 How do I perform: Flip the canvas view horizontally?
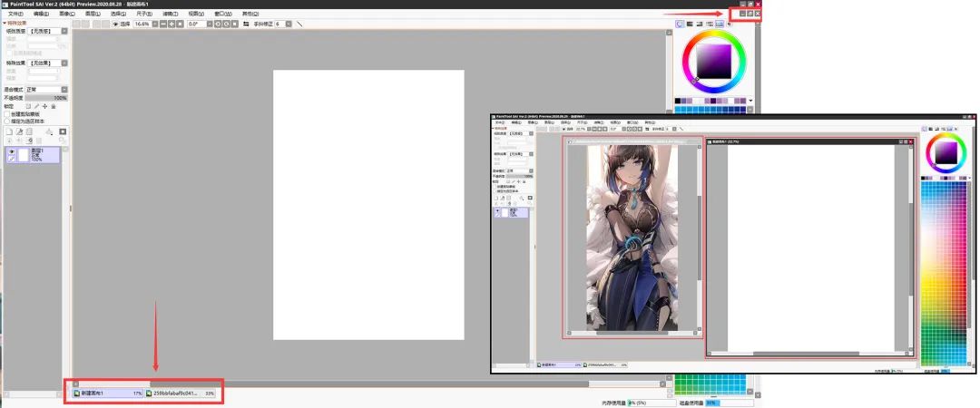(246, 24)
